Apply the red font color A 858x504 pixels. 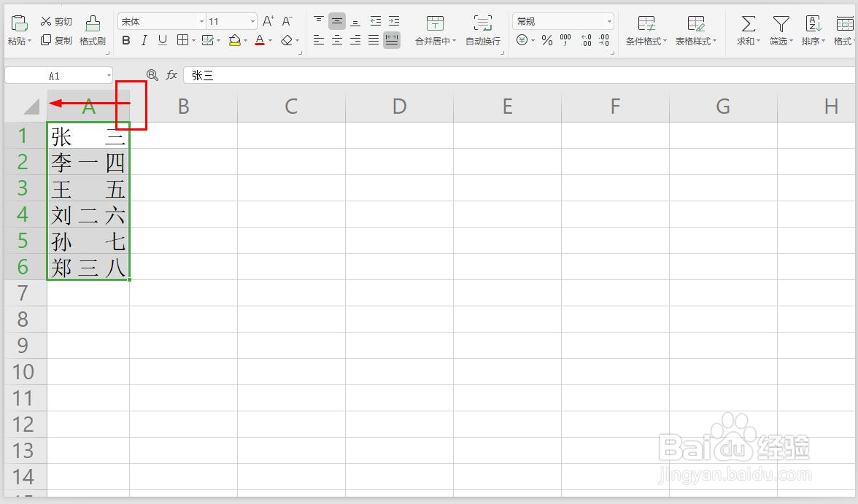[260, 41]
